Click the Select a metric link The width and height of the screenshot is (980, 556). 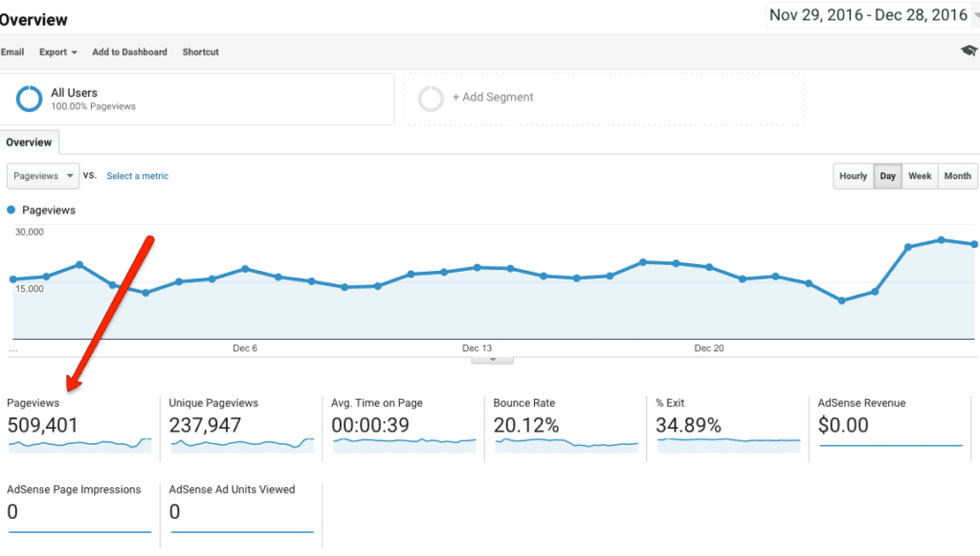tap(138, 176)
